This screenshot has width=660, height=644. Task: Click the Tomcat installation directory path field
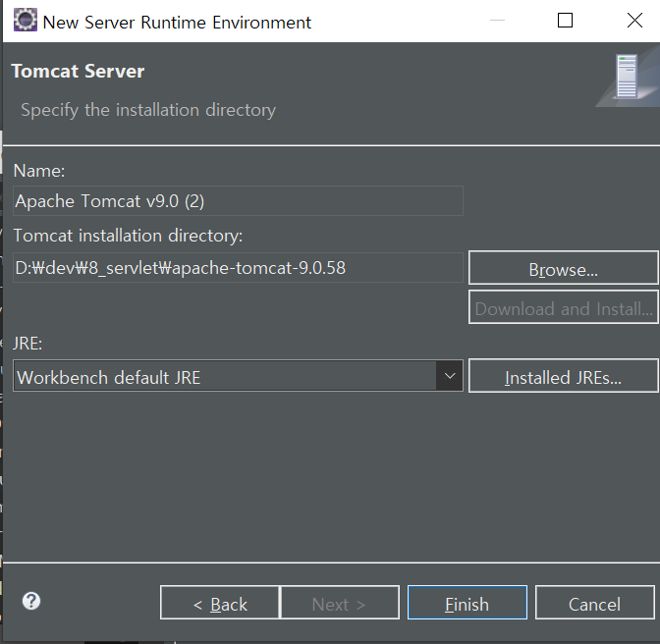238,268
